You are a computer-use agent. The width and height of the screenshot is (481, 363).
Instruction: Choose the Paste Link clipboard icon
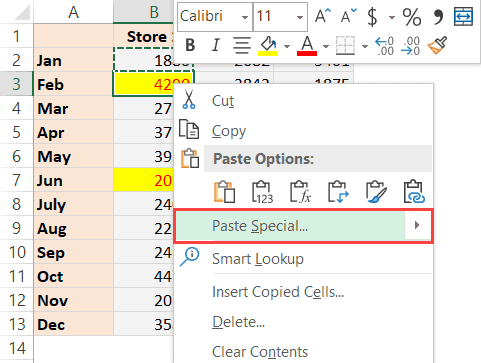point(414,192)
